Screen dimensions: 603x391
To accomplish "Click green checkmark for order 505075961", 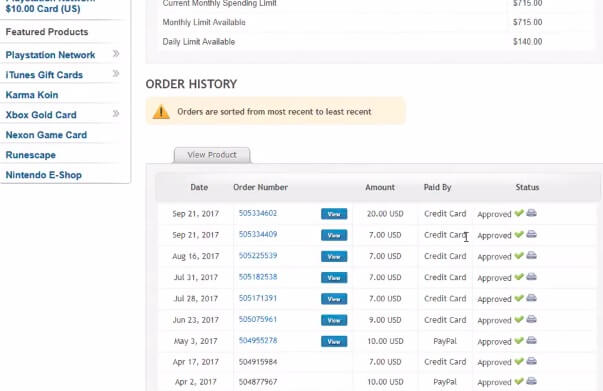I will (519, 319).
